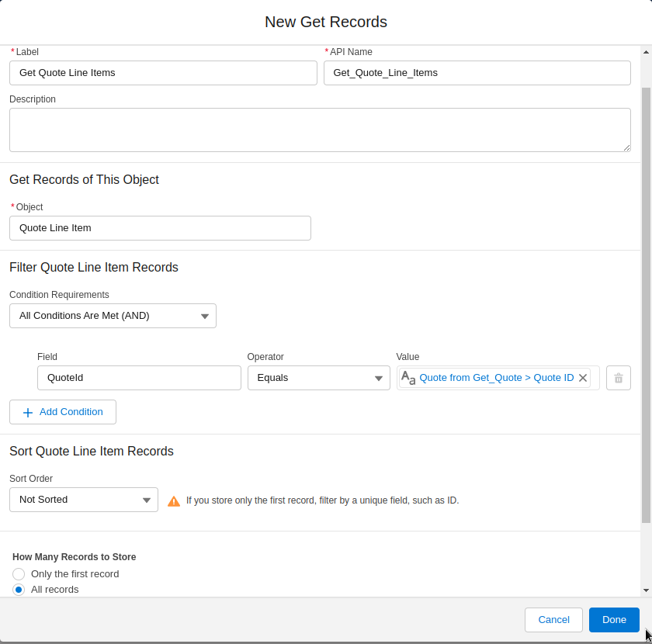652x644 pixels.
Task: Click the Label field containing Get Quote Line Items
Action: (163, 72)
